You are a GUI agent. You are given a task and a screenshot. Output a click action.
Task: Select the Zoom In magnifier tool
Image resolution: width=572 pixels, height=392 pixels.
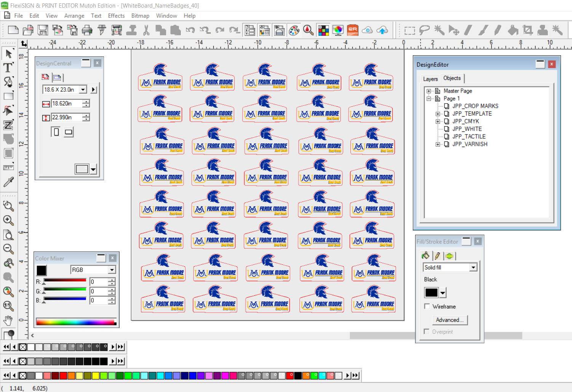coord(8,220)
